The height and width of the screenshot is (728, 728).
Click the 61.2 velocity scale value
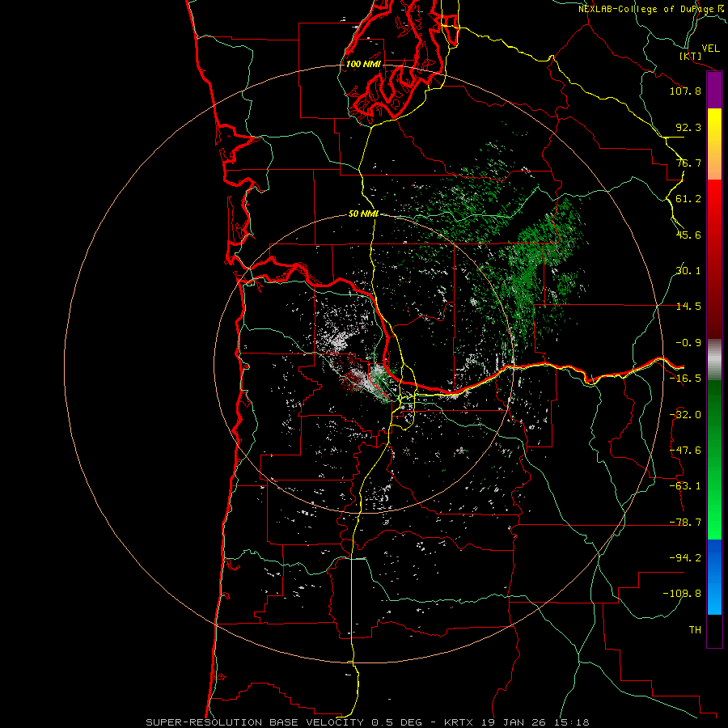click(x=688, y=199)
